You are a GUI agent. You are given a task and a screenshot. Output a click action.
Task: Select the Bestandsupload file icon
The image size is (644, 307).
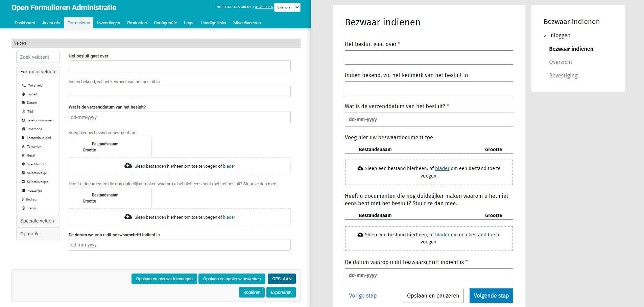23,138
